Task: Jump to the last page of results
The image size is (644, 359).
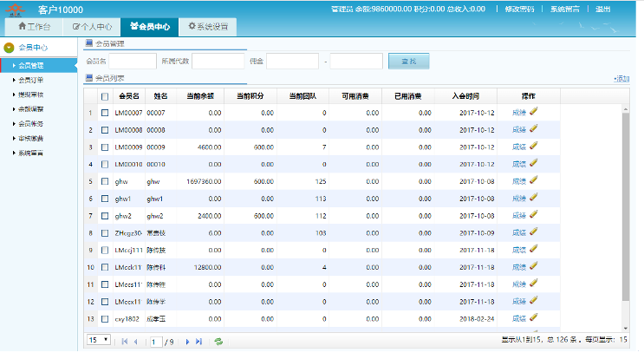Action: pyautogui.click(x=198, y=342)
